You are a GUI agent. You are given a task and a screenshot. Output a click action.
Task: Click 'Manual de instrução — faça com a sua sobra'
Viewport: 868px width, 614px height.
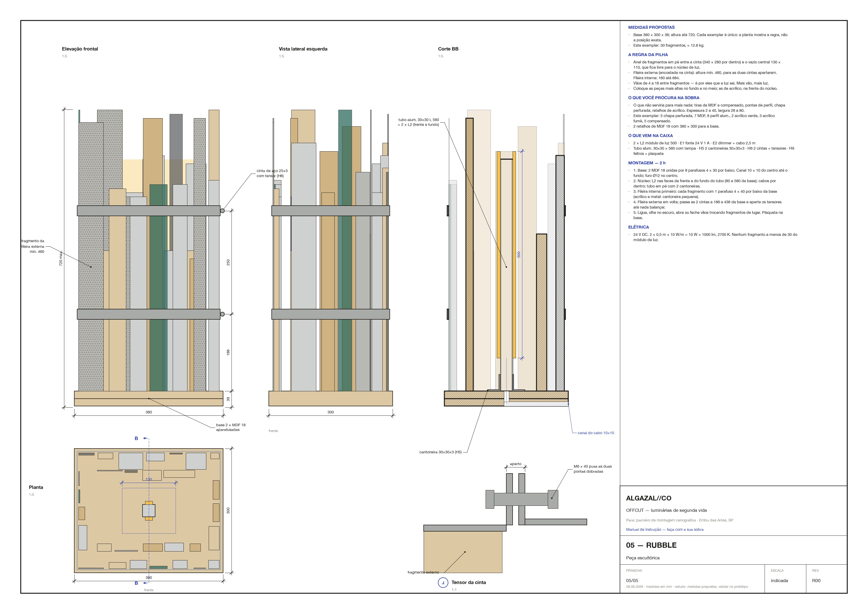(665, 530)
